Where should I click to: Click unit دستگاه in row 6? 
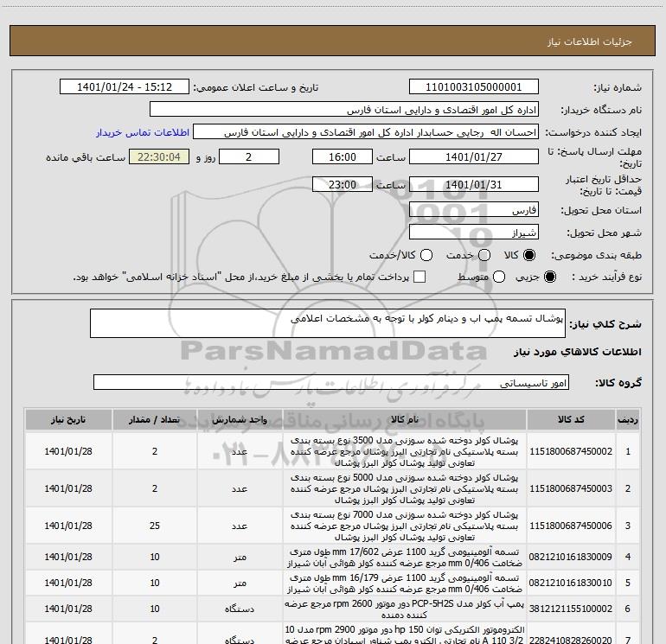240,609
